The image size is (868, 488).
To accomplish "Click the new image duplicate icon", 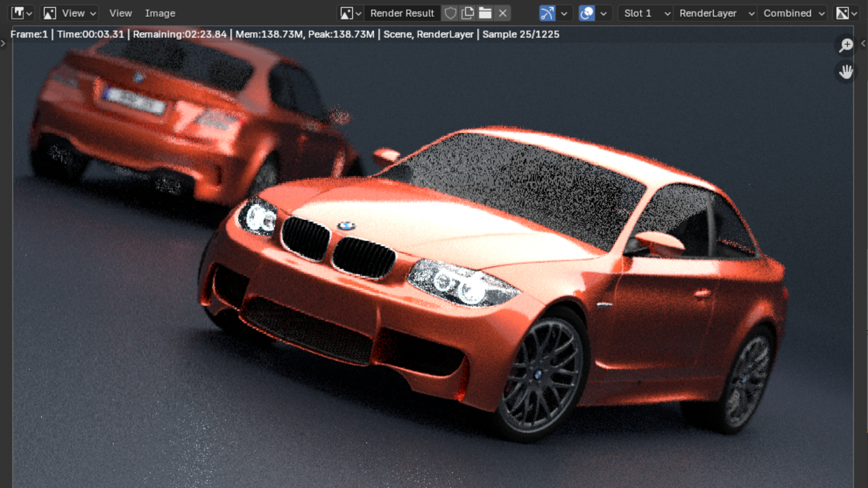I will [468, 14].
